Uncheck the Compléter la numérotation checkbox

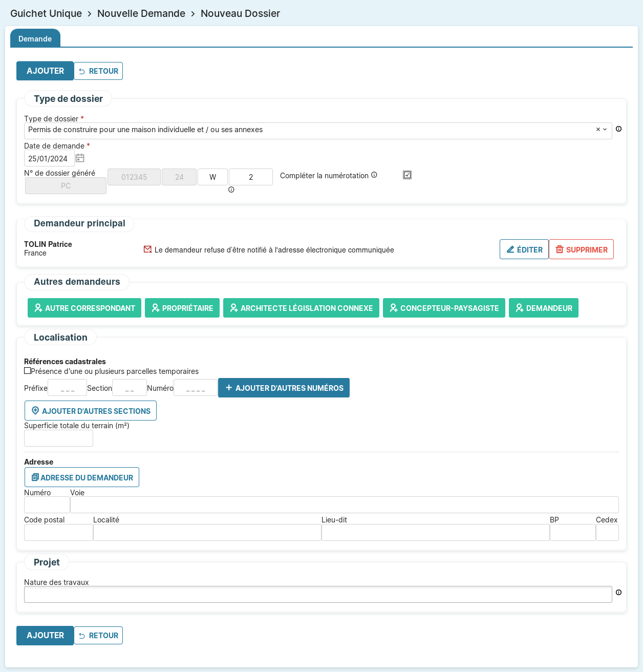tap(407, 175)
